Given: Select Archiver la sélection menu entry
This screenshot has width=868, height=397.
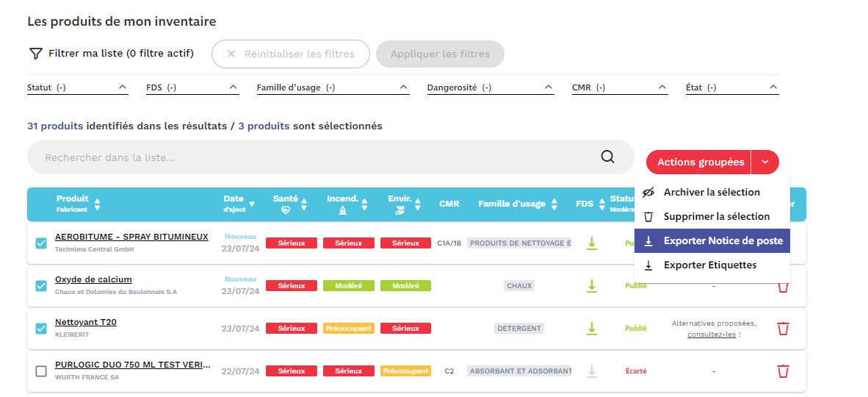Looking at the screenshot, I should 711,193.
